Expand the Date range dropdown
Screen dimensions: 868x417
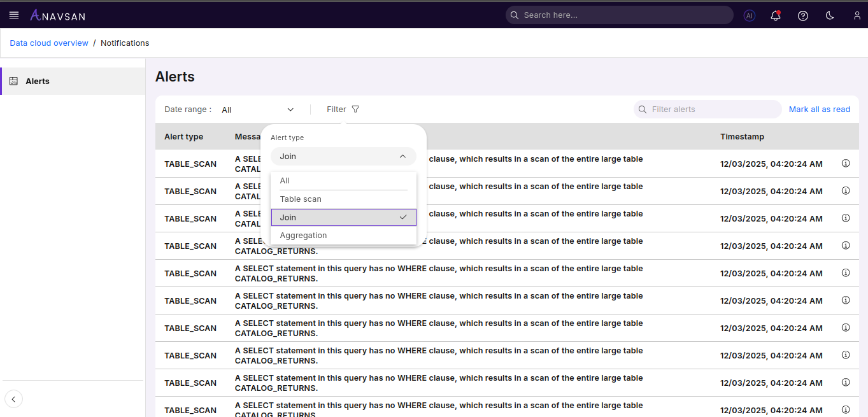[258, 110]
